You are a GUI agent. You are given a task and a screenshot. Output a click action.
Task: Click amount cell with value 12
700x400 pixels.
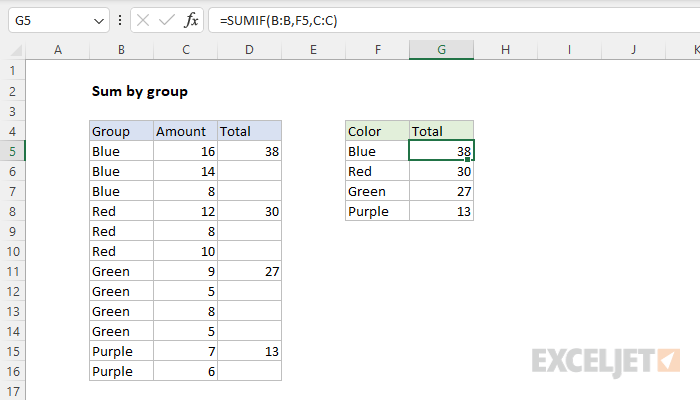[186, 211]
